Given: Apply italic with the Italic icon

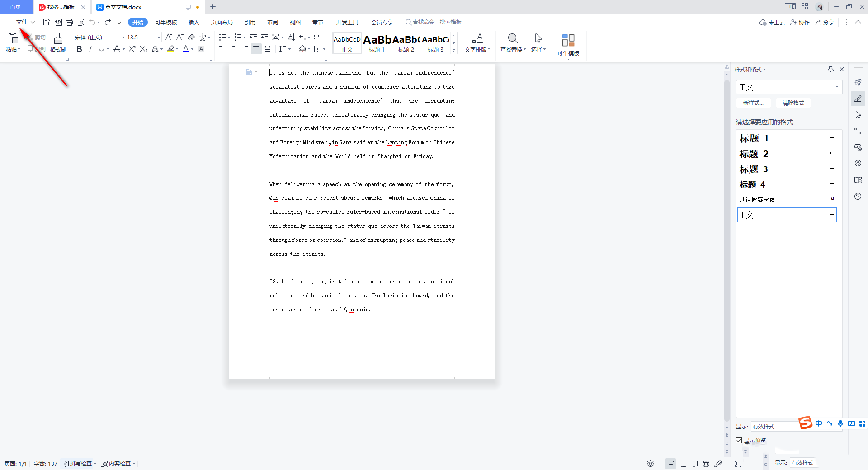Looking at the screenshot, I should point(90,49).
